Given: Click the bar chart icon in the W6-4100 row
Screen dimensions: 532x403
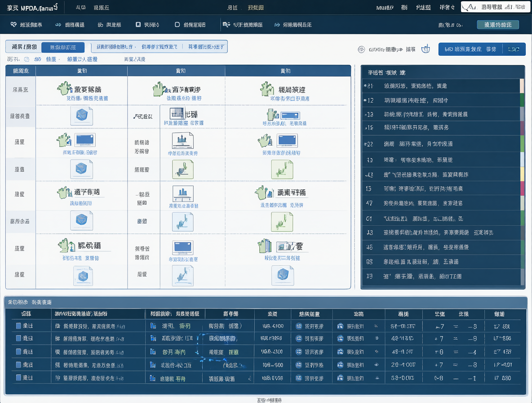Looking at the screenshot, I should point(153,326).
